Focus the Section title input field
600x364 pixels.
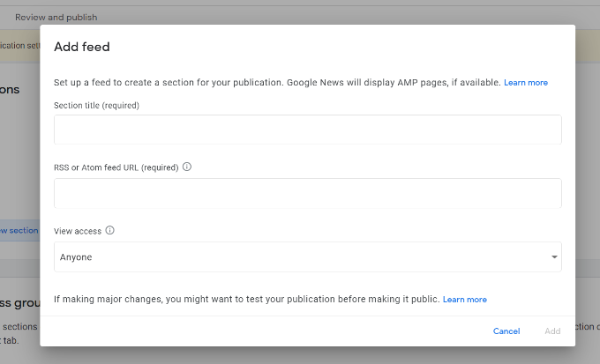307,130
